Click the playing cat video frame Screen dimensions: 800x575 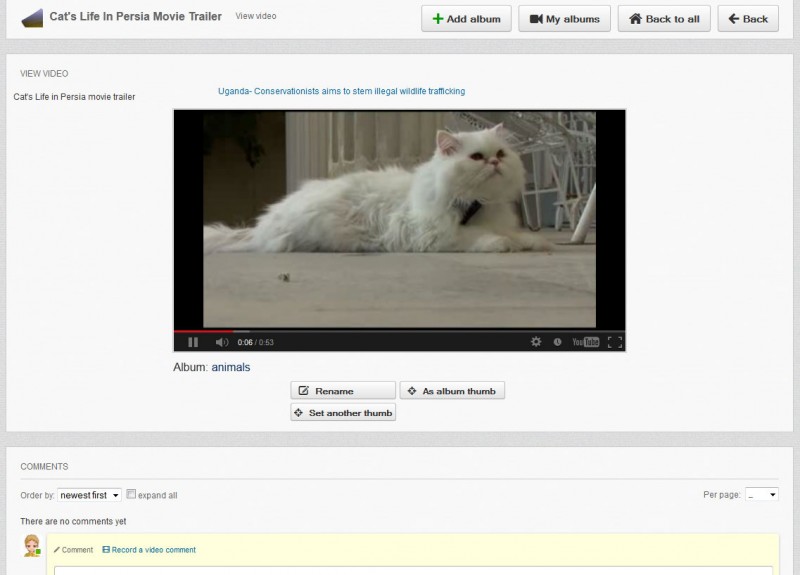399,219
